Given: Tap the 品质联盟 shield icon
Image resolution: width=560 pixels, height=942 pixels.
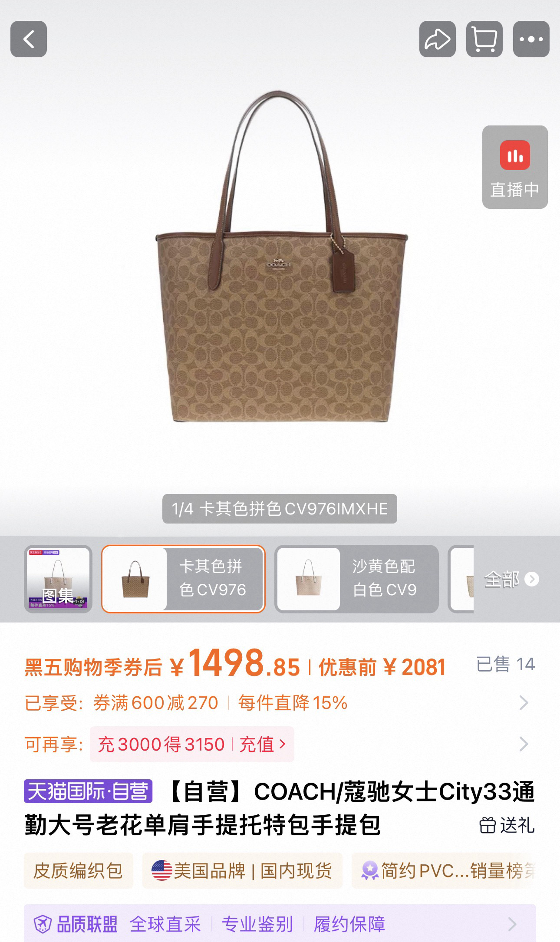Looking at the screenshot, I should coord(43,923).
